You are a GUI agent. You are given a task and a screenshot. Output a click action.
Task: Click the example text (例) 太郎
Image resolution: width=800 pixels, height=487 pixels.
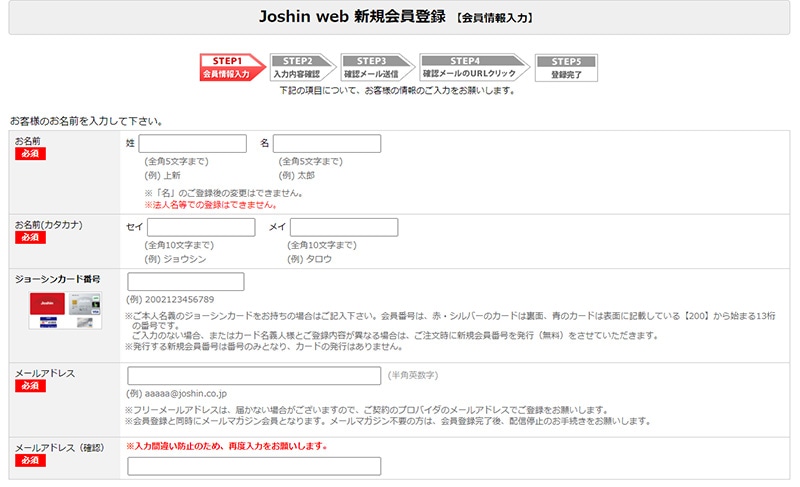tap(296, 175)
